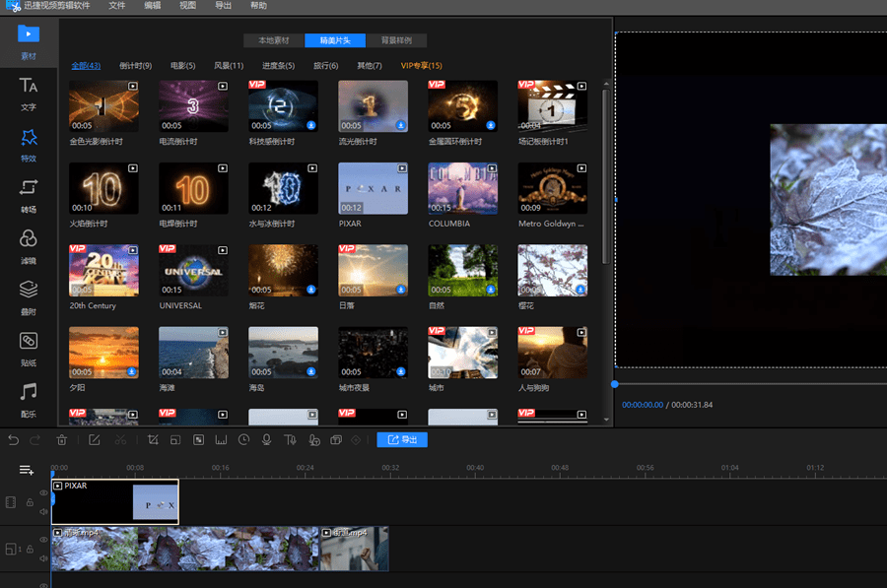
Task: Filter by 风景(11) category
Action: click(229, 66)
